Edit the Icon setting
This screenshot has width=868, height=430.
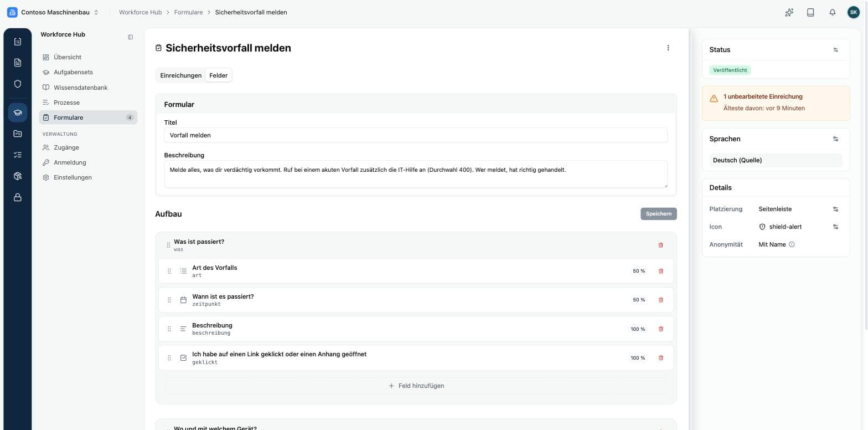click(836, 227)
